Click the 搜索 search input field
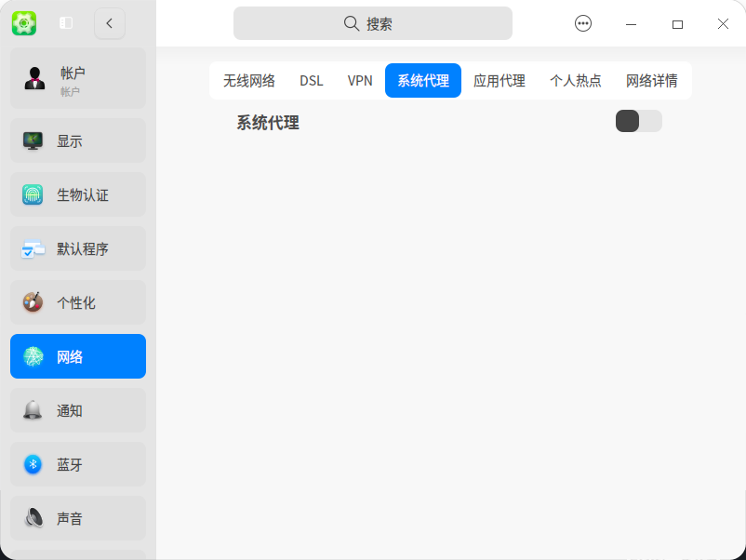 pos(373,23)
